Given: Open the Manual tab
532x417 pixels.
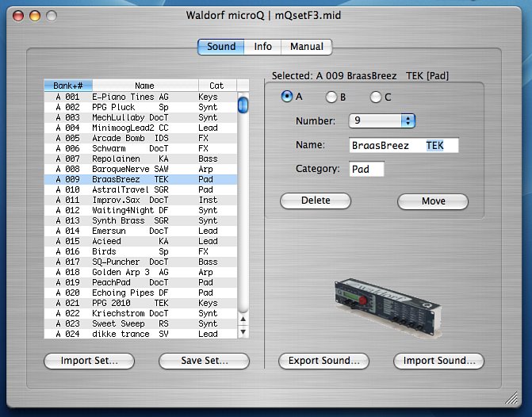Looking at the screenshot, I should tap(306, 47).
